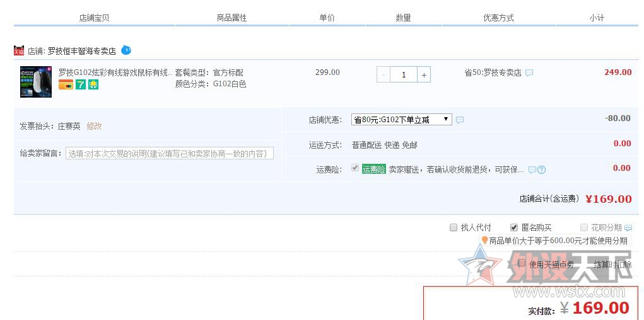644x320 pixels.
Task: Click the green 7-day return icon
Action: [x=81, y=85]
